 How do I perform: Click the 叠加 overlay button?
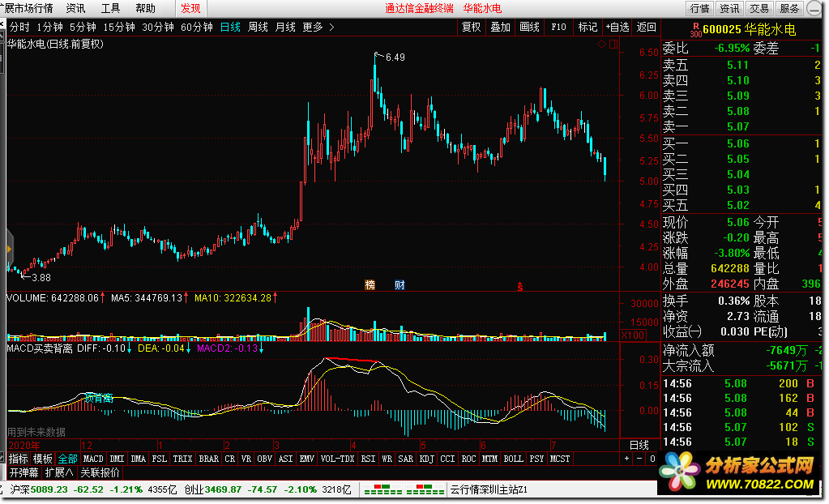coord(500,27)
